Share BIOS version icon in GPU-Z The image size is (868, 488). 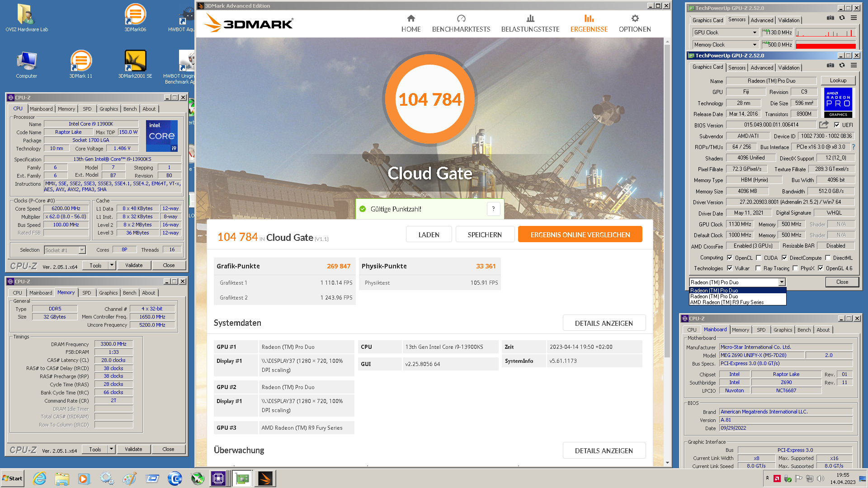[824, 125]
